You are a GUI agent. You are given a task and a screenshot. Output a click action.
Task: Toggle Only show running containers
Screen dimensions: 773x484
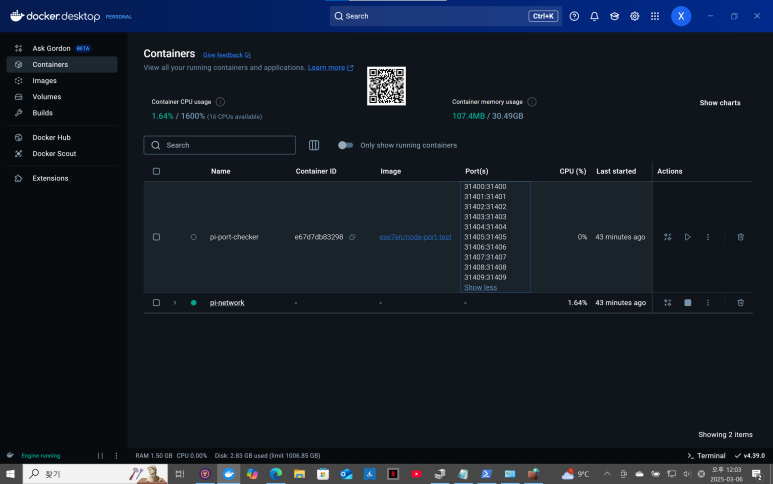(x=345, y=145)
